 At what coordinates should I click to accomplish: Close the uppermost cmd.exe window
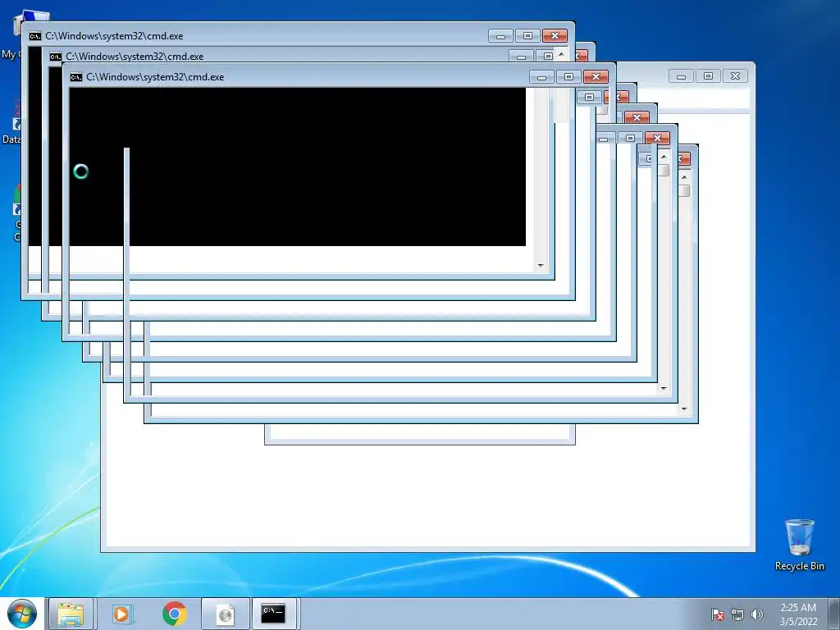pyautogui.click(x=555, y=36)
